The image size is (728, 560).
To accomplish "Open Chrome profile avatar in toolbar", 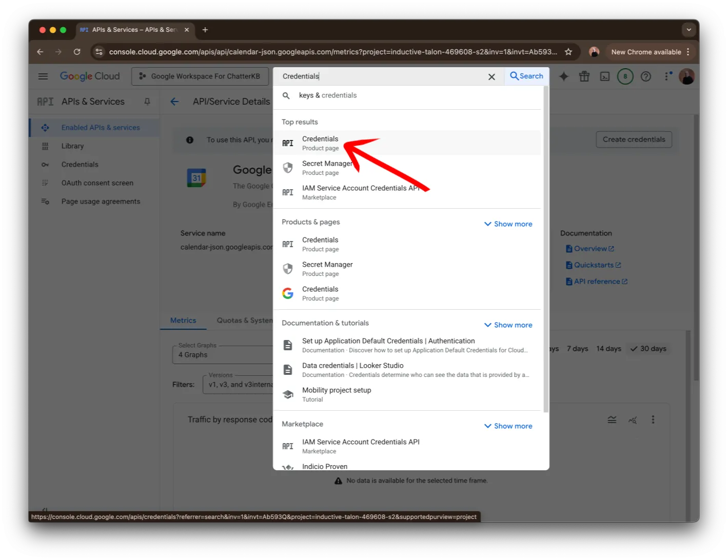I will (594, 52).
